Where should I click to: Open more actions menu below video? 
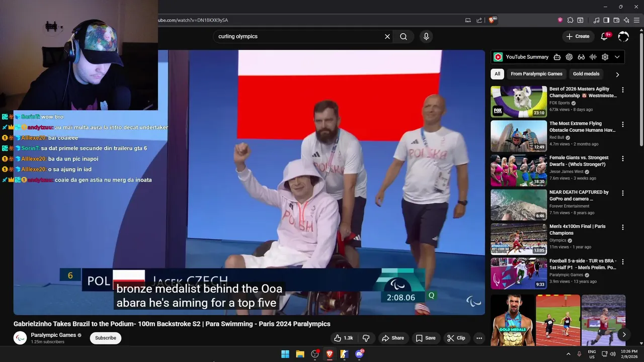pos(479,338)
